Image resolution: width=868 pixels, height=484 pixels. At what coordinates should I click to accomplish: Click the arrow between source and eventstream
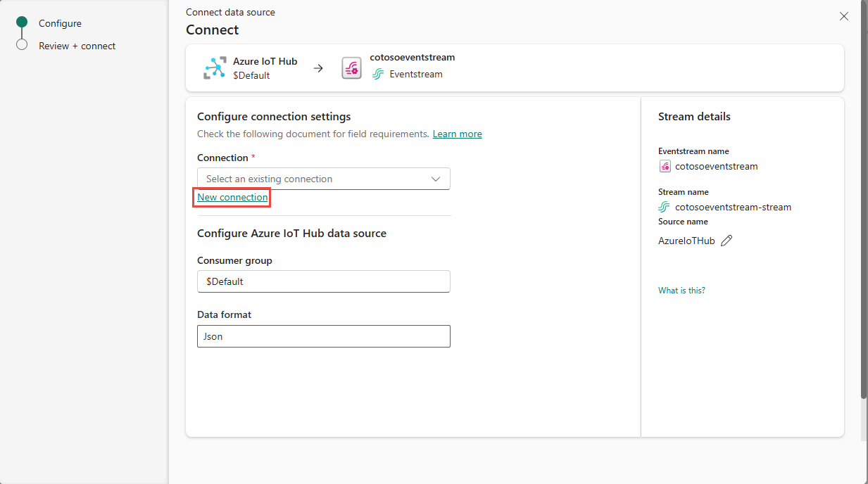pyautogui.click(x=318, y=68)
